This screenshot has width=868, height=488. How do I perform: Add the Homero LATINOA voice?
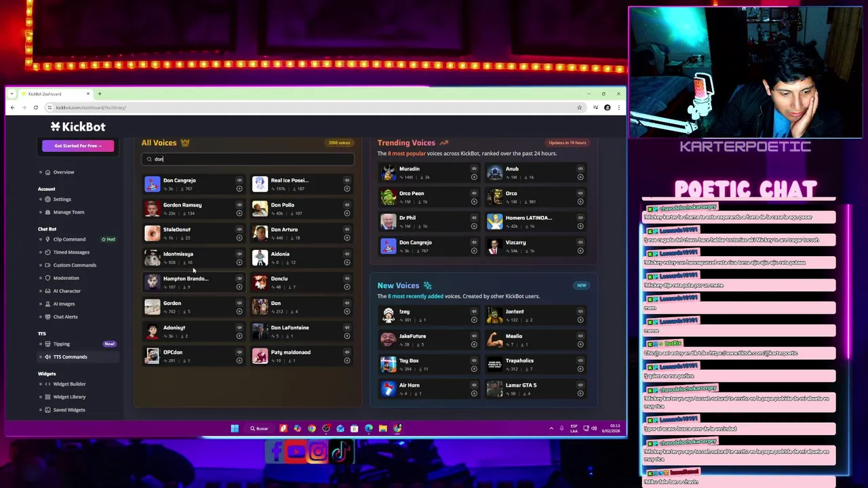[x=580, y=226]
